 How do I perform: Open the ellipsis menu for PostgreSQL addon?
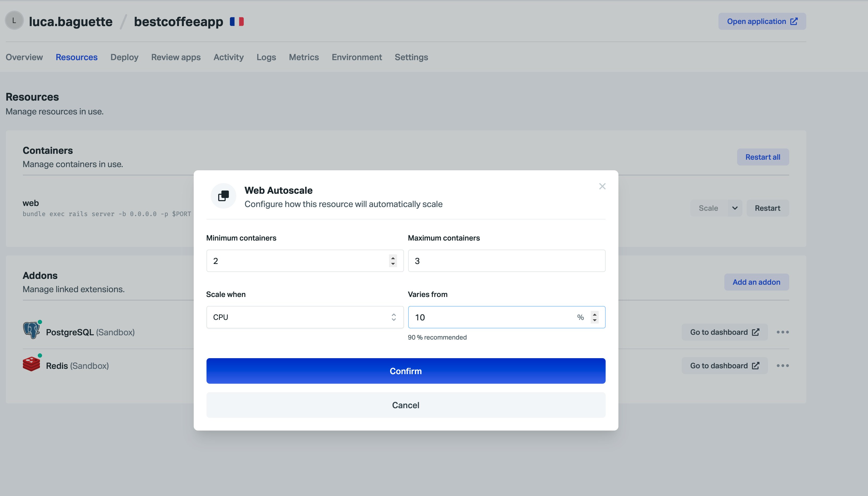coord(783,332)
